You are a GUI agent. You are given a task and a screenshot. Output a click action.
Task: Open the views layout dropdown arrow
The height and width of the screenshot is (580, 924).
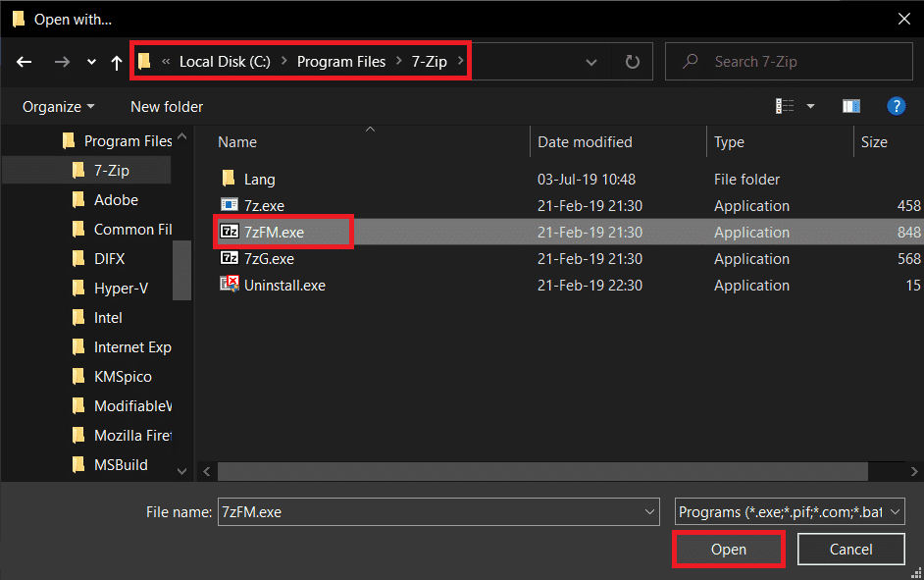(x=809, y=105)
